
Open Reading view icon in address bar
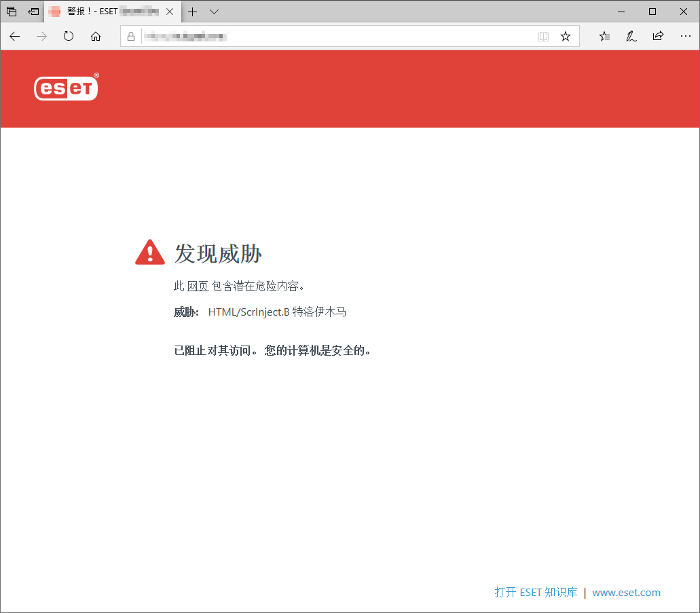click(x=543, y=37)
